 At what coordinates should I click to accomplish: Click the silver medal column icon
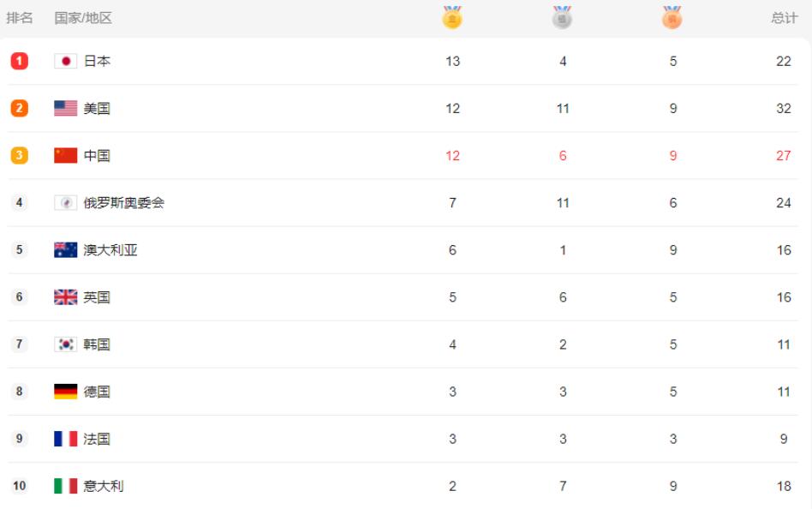562,17
